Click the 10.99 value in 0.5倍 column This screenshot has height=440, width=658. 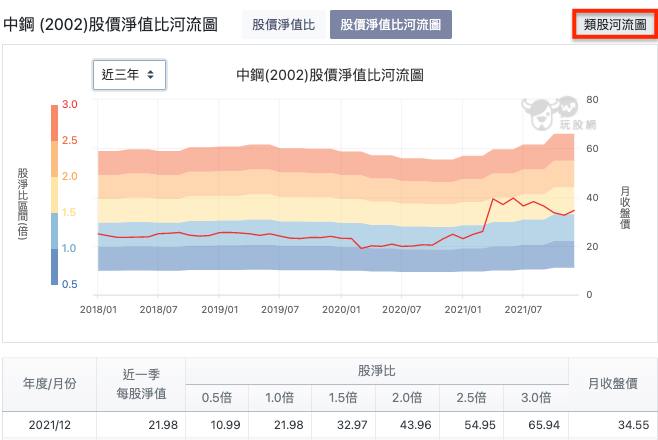[x=225, y=425]
